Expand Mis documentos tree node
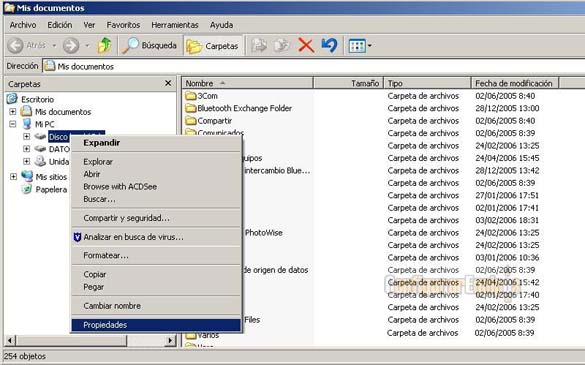 click(13, 112)
